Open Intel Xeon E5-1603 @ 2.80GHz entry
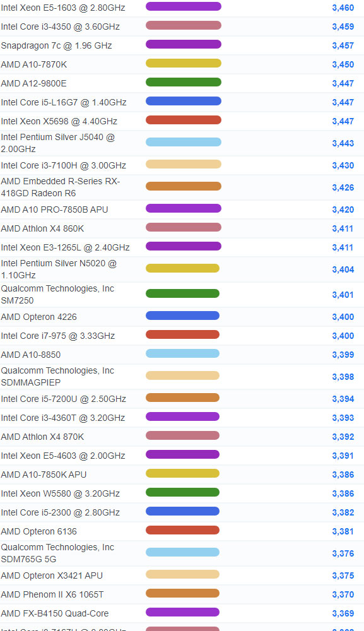The height and width of the screenshot is (631, 364). (62, 8)
